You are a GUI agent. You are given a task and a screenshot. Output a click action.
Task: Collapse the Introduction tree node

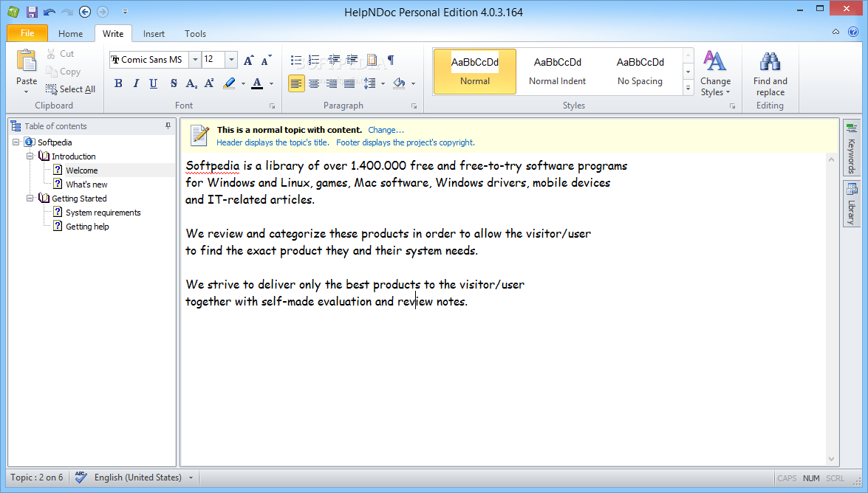(x=30, y=156)
